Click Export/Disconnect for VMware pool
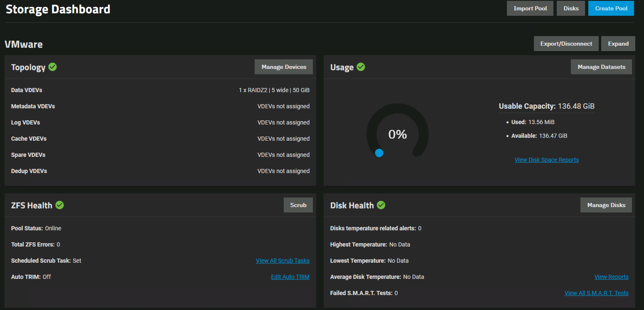 (566, 44)
